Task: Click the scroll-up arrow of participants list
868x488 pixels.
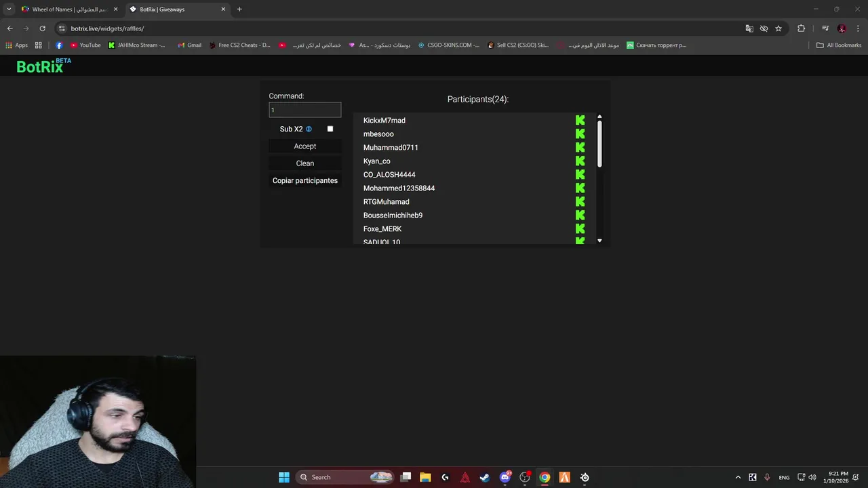Action: (599, 117)
